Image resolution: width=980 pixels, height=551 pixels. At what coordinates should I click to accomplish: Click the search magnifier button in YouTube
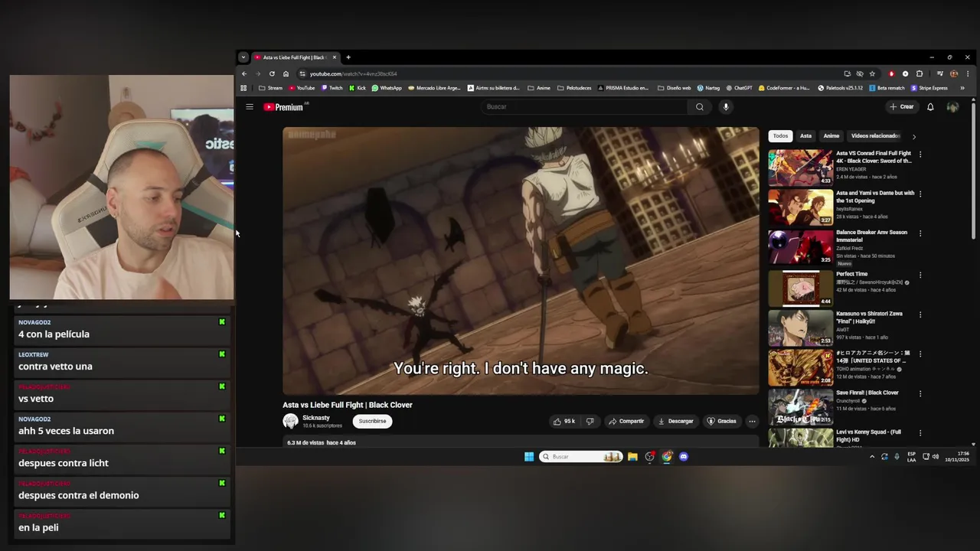tap(699, 107)
